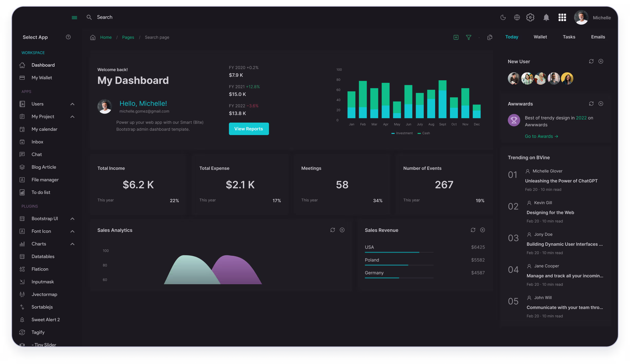Open File manager sidebar item
This screenshot has height=364, width=630.
coord(39,180)
